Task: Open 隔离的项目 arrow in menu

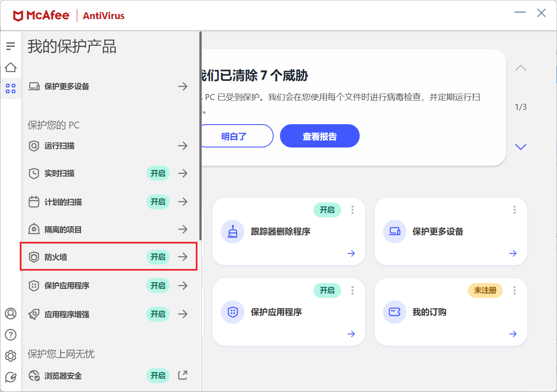Action: click(183, 229)
